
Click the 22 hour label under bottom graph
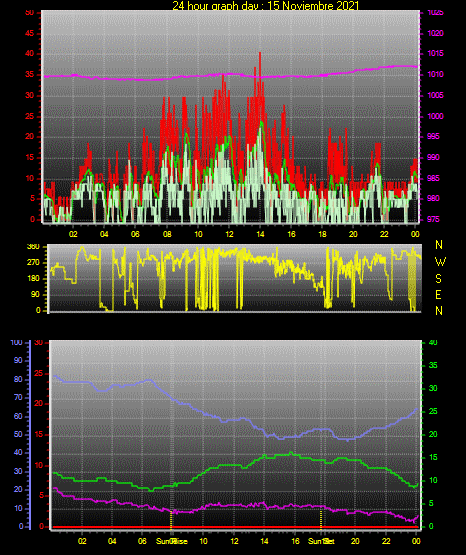pos(386,541)
